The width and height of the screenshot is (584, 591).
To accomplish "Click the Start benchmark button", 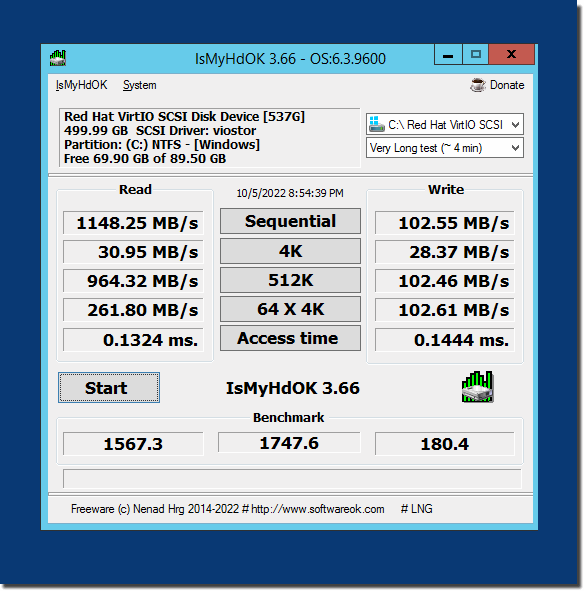I will (109, 387).
